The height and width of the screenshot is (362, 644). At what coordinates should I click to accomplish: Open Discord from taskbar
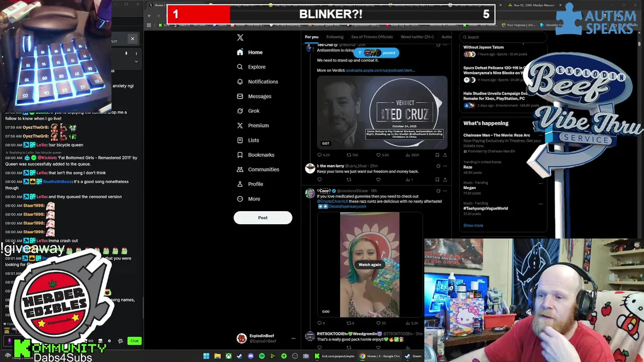click(251, 356)
